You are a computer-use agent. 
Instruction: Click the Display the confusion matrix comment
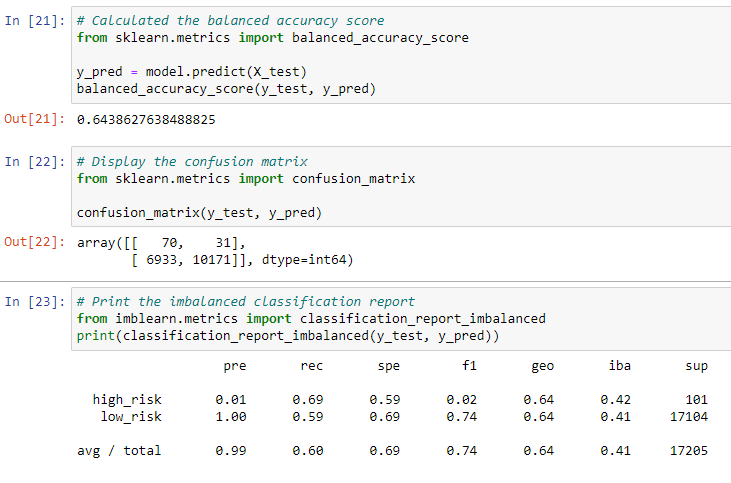pyautogui.click(x=192, y=162)
